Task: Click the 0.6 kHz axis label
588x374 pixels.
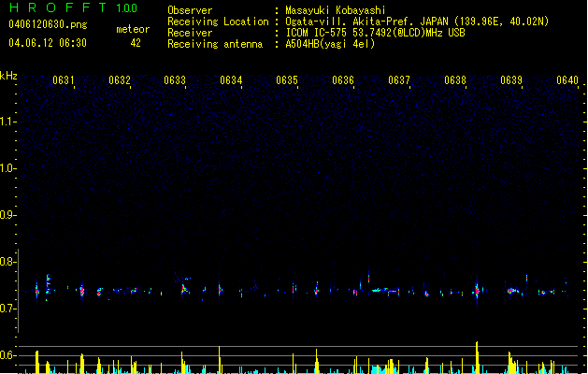Action: pos(7,355)
